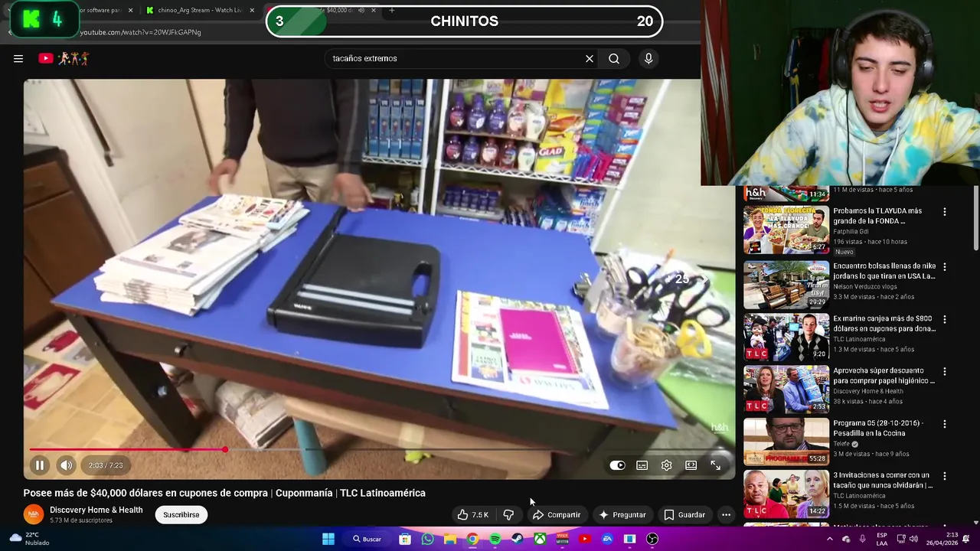Viewport: 980px width, 551px height.
Task: Start voice search with the microphone icon
Action: click(648, 58)
